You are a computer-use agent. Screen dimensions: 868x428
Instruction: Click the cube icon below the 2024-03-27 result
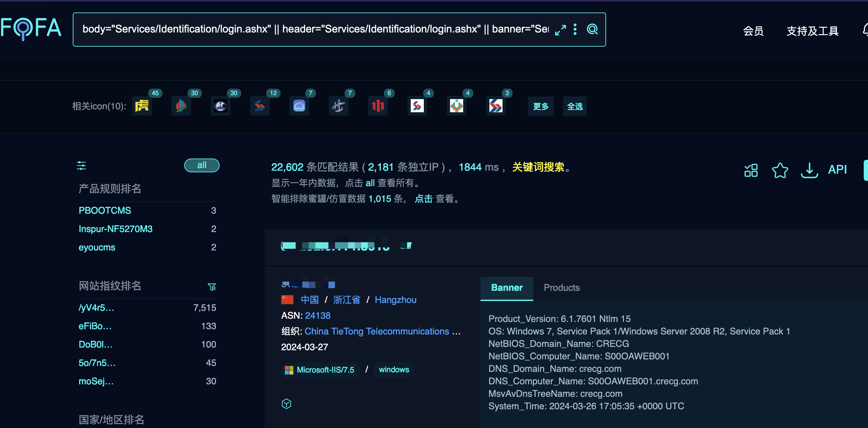coord(286,404)
